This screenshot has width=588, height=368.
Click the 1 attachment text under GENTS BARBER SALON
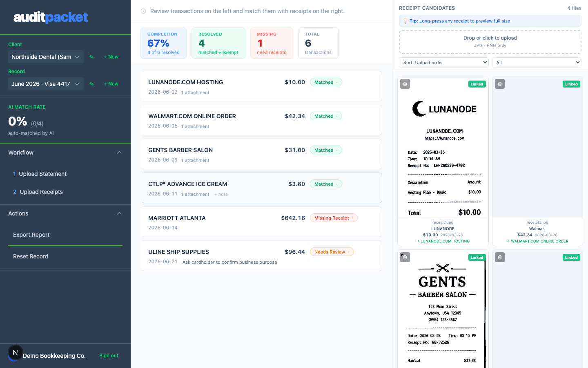[x=195, y=160]
